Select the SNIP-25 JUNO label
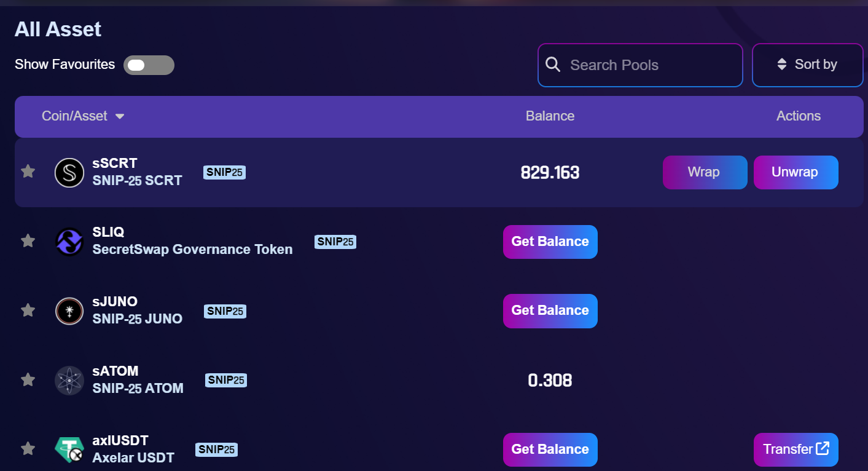 [137, 319]
